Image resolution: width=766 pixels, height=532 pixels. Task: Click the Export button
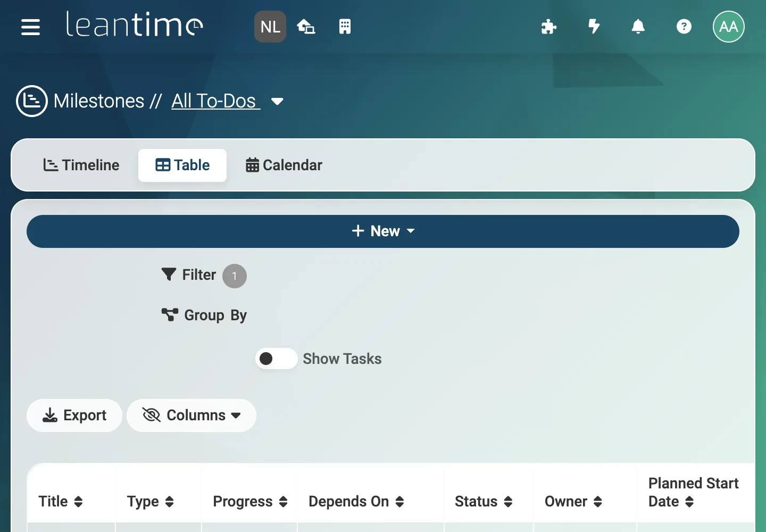coord(74,415)
